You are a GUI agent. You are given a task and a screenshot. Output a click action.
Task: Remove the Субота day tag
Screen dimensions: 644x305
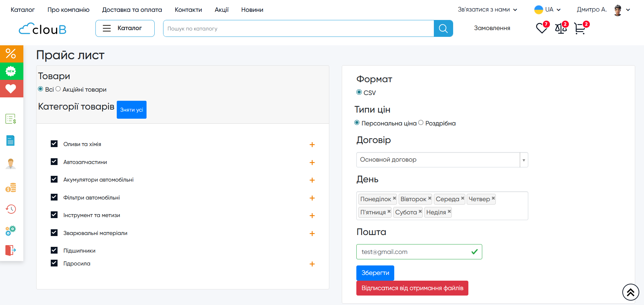coord(420,211)
